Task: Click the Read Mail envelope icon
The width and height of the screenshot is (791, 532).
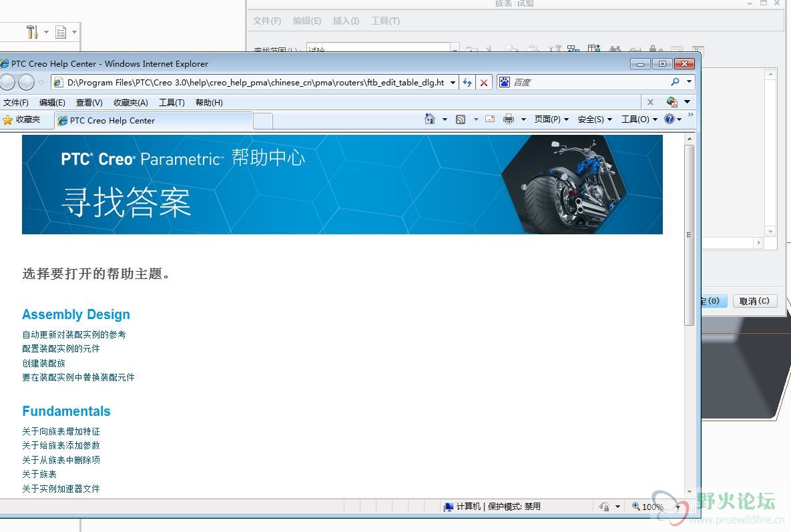Action: (x=490, y=119)
